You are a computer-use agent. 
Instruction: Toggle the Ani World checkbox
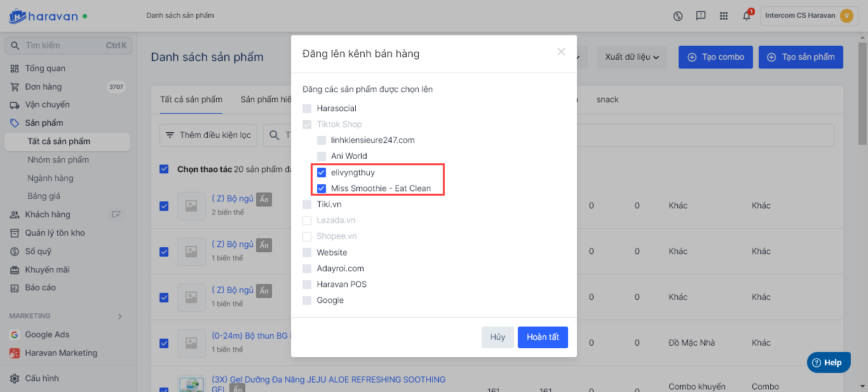pos(322,156)
